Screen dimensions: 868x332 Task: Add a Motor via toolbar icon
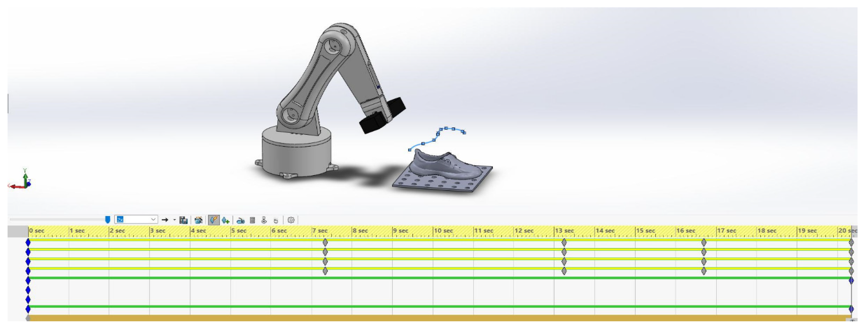240,221
